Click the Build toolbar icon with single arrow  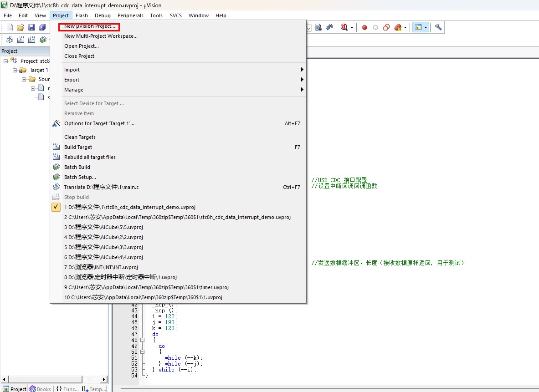[21, 40]
